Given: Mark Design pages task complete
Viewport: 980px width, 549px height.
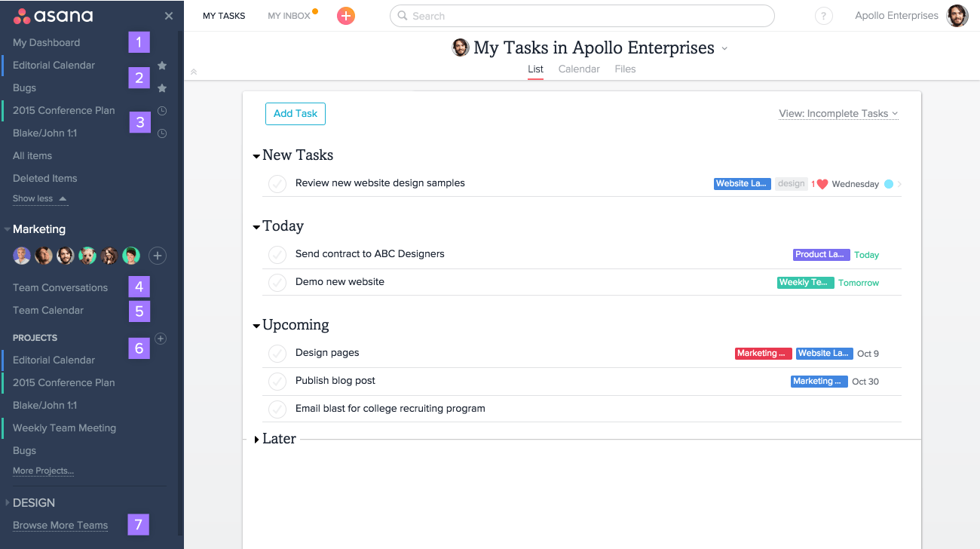Looking at the screenshot, I should 277,353.
